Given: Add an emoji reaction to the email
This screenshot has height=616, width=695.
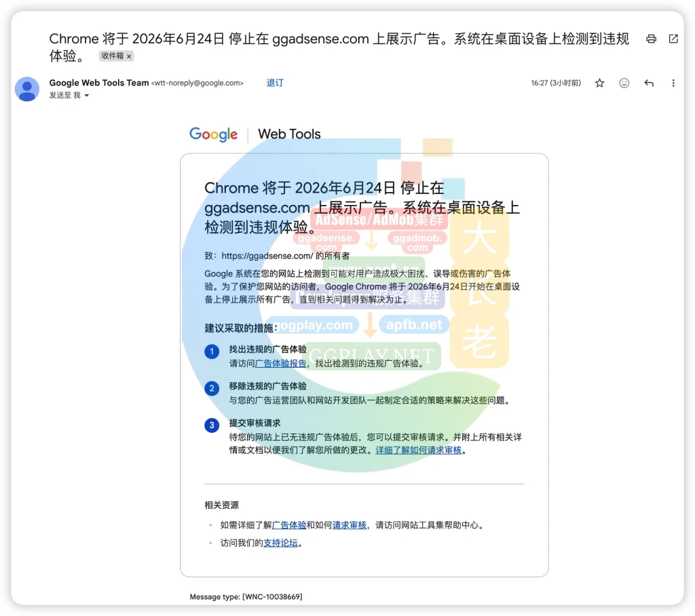Looking at the screenshot, I should [624, 83].
